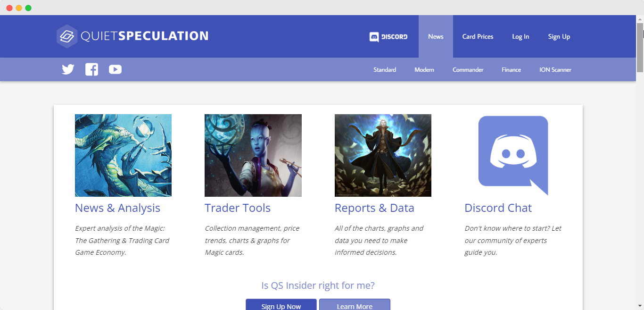Click the Sign Up Now button
The height and width of the screenshot is (310, 644).
pyautogui.click(x=281, y=305)
